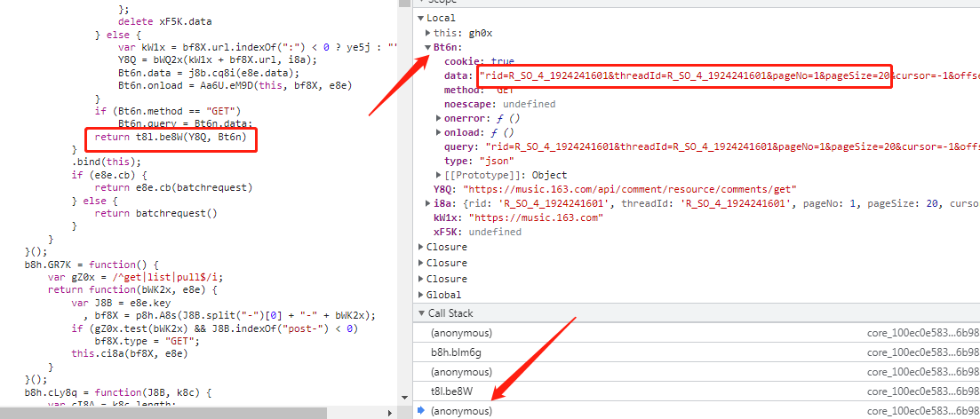Viewport: 980px width, 419px height.
Task: Click the 'this.ci8a(bf8X, e8e)' code line
Action: click(130, 353)
